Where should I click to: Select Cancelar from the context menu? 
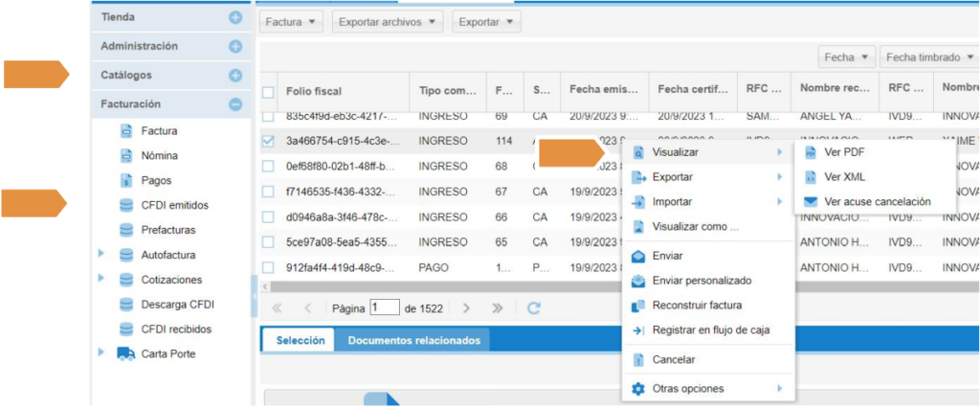(x=673, y=360)
